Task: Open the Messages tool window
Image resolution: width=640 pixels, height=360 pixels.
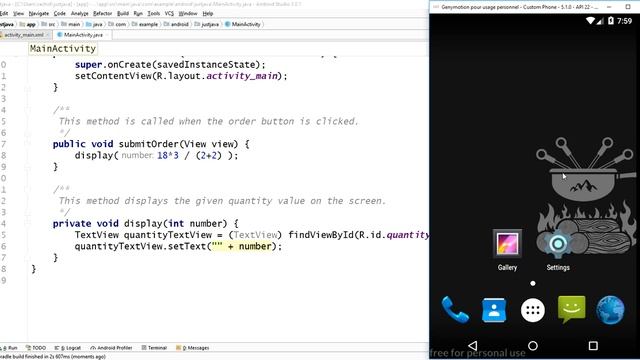Action: point(192,348)
